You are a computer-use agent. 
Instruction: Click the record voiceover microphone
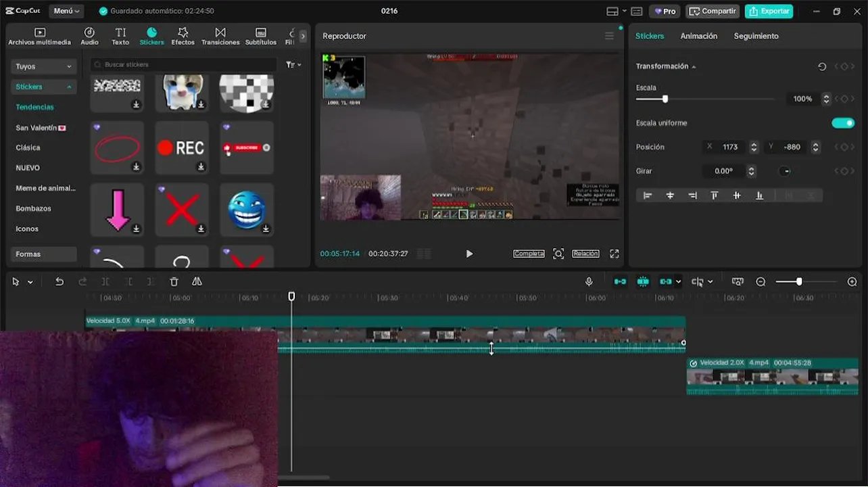coord(589,281)
